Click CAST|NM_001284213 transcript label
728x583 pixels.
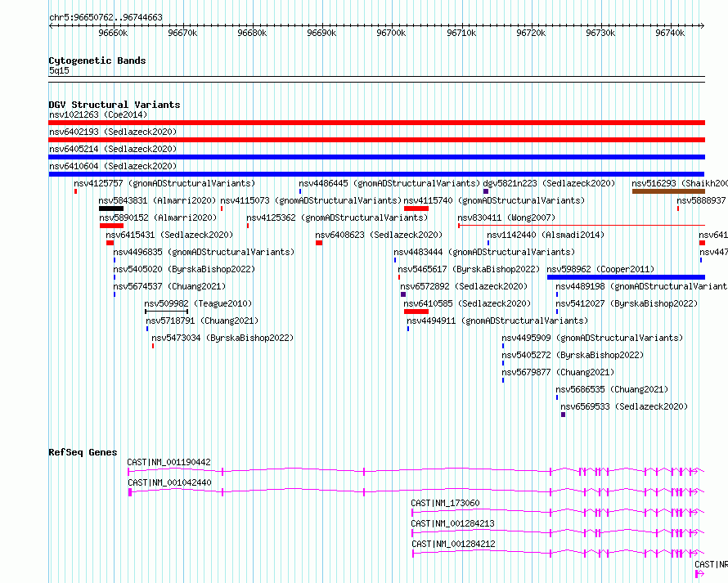[x=452, y=523]
